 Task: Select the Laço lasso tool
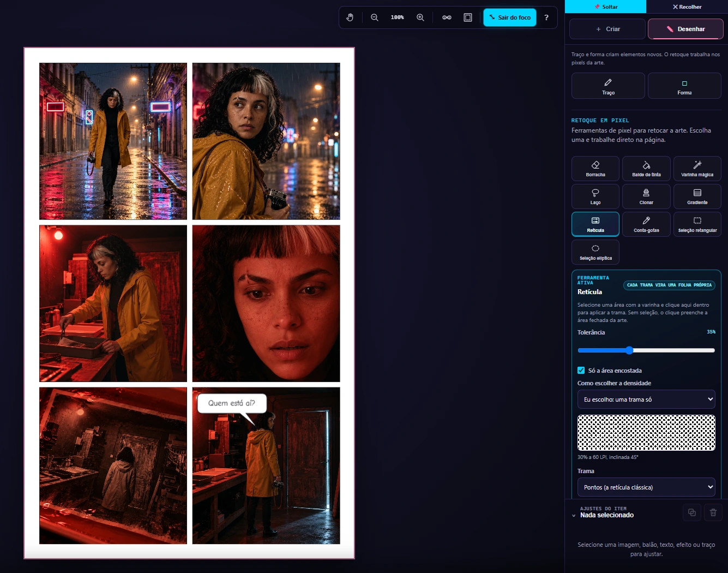pyautogui.click(x=595, y=196)
